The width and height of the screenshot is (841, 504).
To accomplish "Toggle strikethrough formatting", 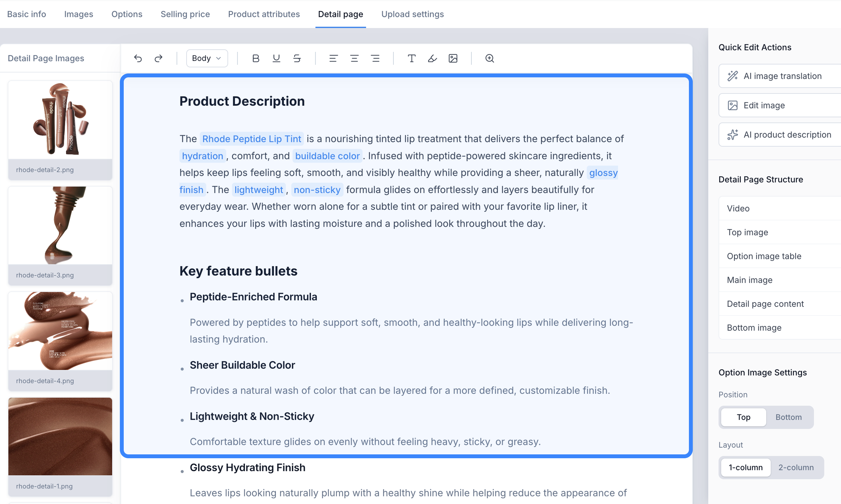I will click(x=297, y=58).
